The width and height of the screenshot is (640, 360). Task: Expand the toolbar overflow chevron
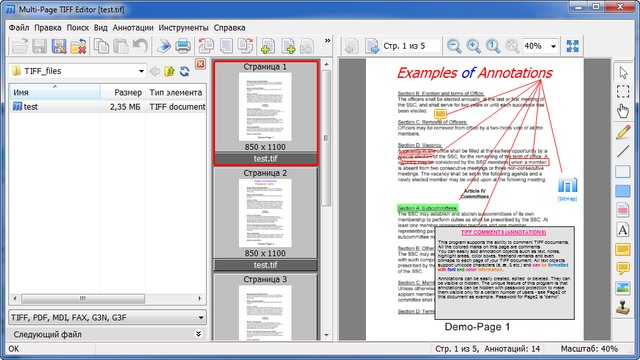pyautogui.click(x=327, y=40)
